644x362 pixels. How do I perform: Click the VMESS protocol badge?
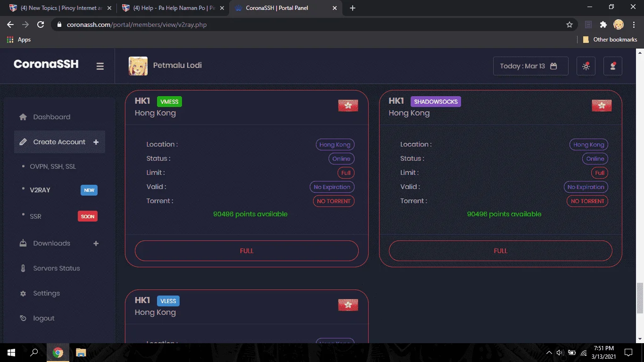point(169,101)
